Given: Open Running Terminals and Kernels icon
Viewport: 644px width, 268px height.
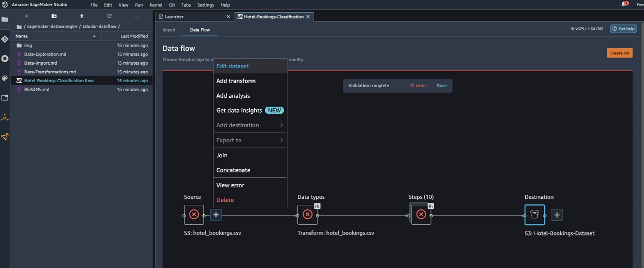Looking at the screenshot, I should click(4, 59).
